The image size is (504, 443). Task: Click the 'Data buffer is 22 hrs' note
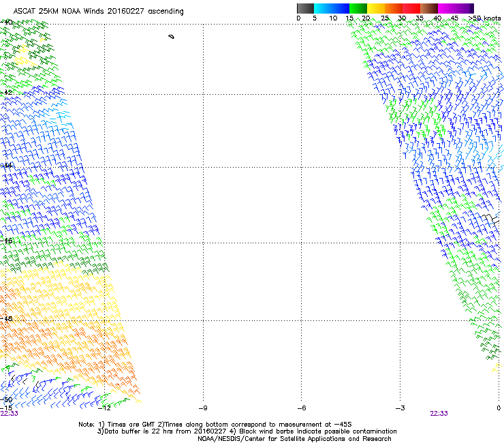[247, 431]
